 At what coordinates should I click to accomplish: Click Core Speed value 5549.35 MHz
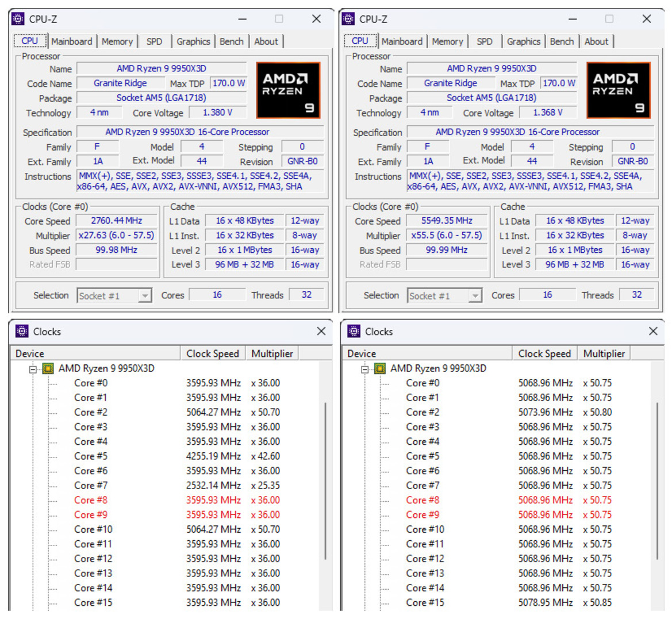pos(447,221)
